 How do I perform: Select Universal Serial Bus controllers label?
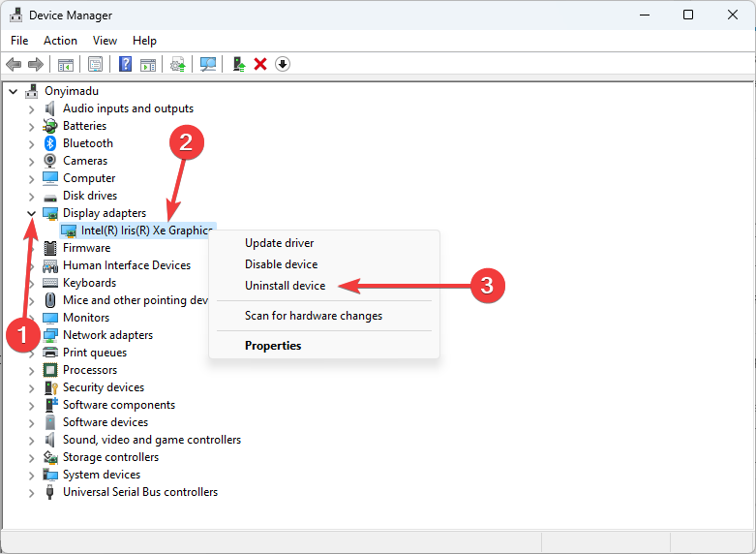click(x=140, y=492)
